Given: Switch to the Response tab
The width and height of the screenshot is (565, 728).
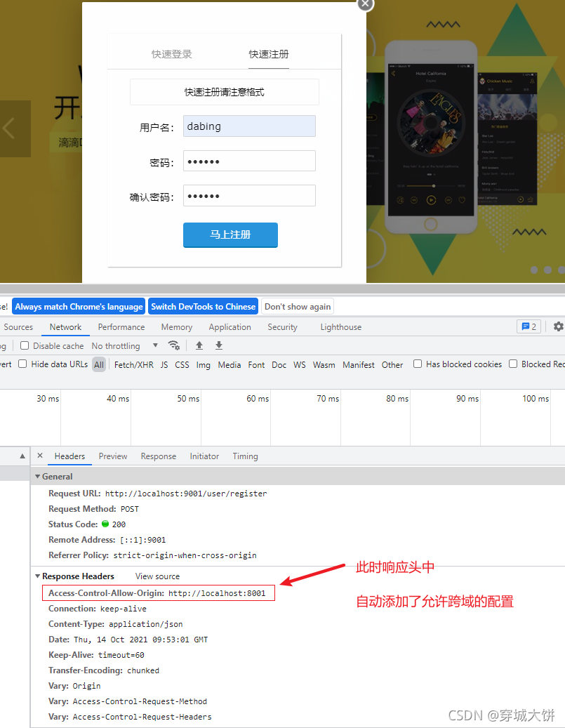Looking at the screenshot, I should tap(158, 456).
